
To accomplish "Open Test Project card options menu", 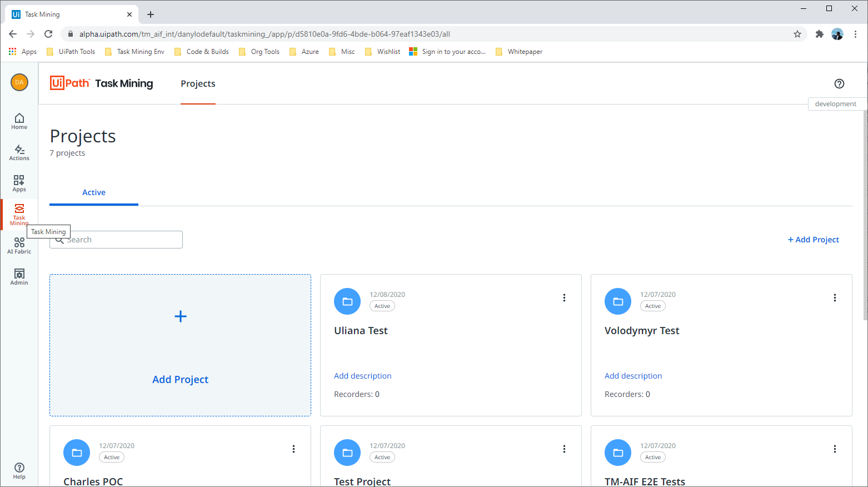I will point(564,449).
